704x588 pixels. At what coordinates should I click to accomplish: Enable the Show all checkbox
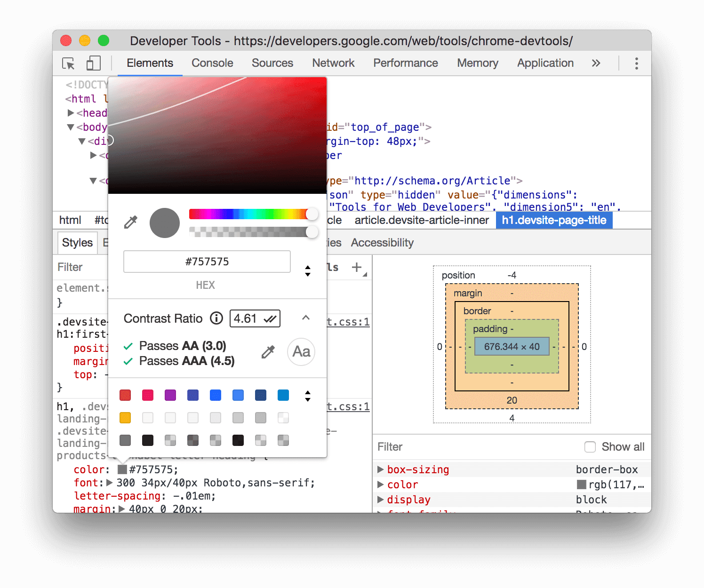click(590, 447)
